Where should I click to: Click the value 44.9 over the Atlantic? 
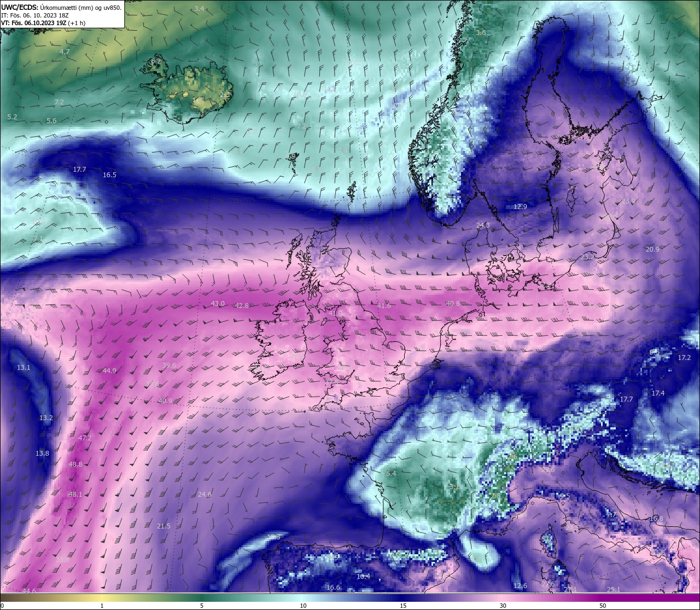[109, 371]
